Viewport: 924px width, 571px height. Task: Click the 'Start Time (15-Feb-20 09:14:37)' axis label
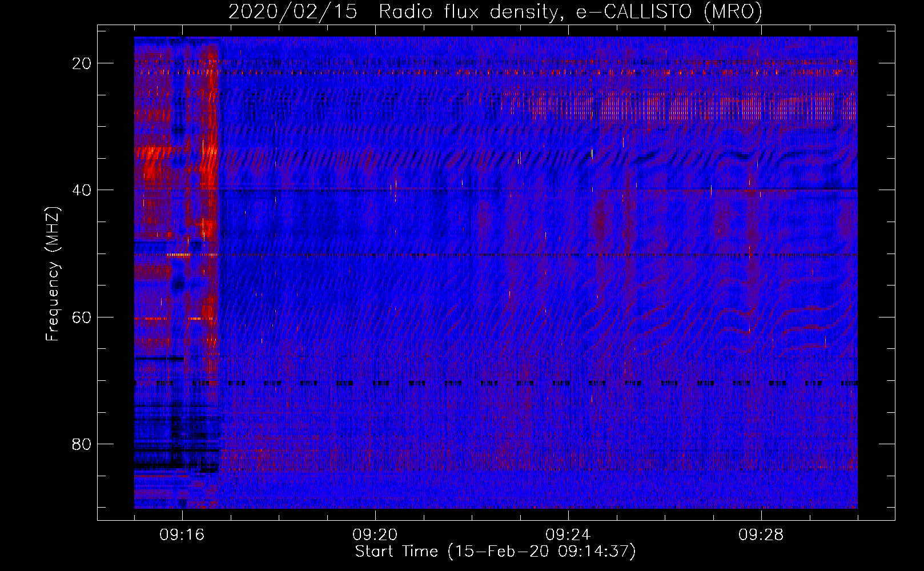click(x=495, y=552)
